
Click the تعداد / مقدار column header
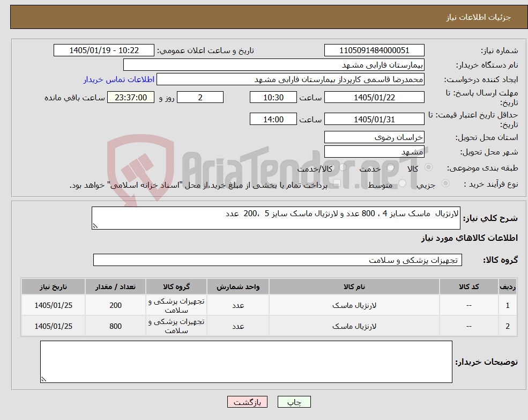pyautogui.click(x=115, y=286)
